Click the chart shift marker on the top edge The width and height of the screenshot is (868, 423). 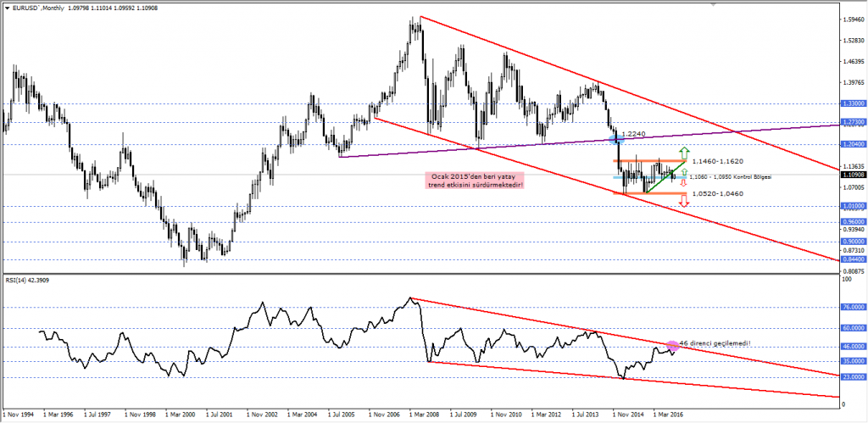point(715,4)
